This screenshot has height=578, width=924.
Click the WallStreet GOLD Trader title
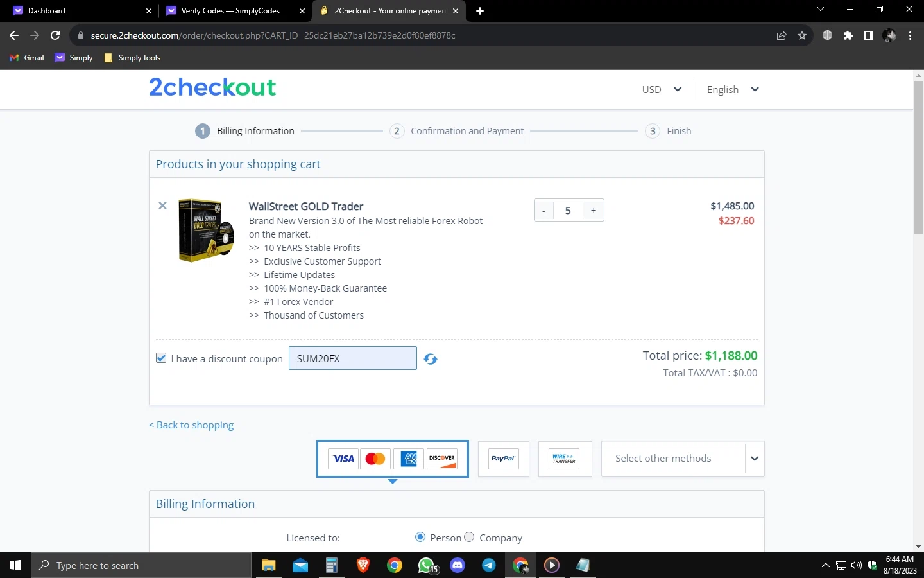coord(306,206)
